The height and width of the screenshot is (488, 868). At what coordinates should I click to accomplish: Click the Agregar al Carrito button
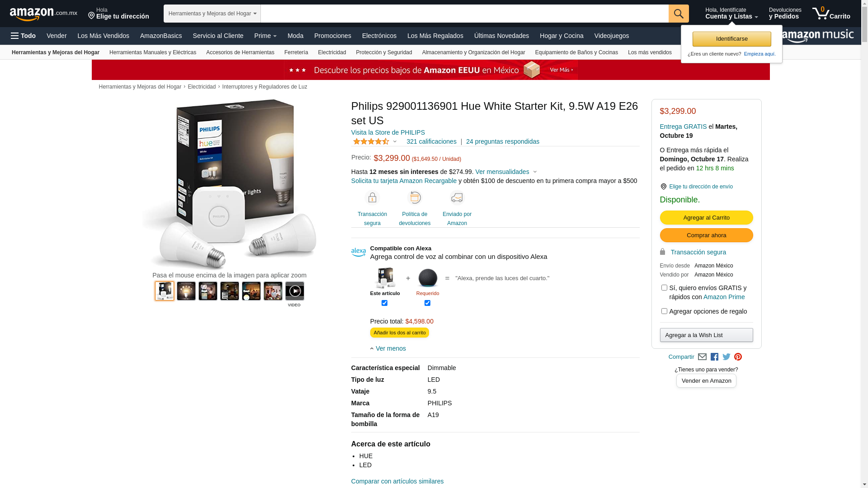tap(706, 218)
